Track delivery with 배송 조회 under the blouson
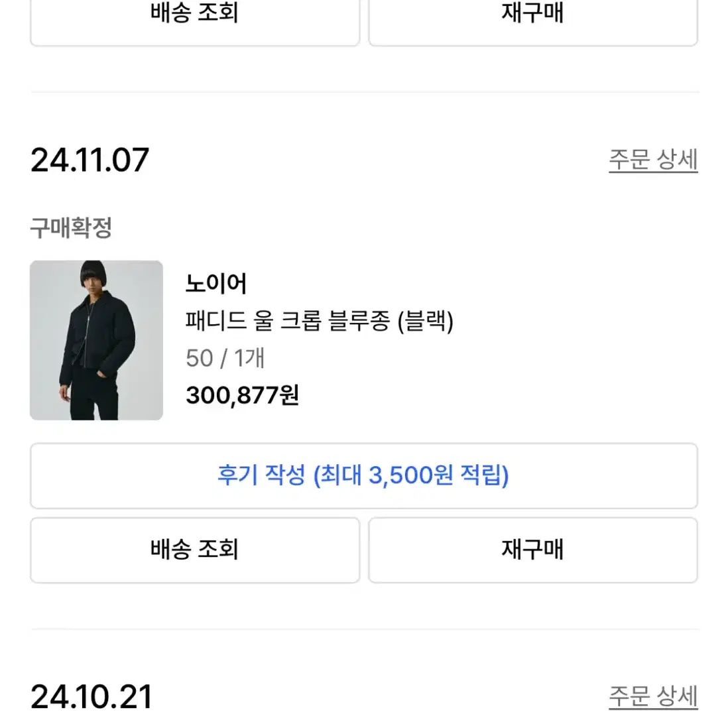Viewport: 728px width, 728px height. (195, 550)
